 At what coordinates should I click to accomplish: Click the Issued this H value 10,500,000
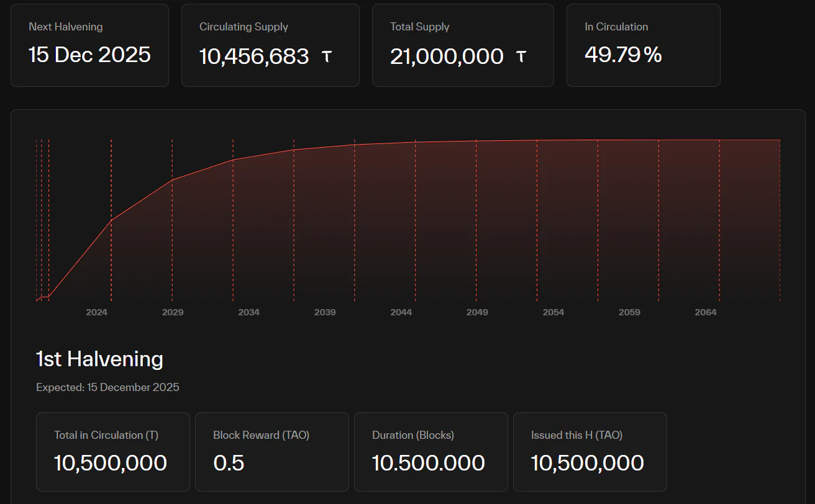pos(588,462)
